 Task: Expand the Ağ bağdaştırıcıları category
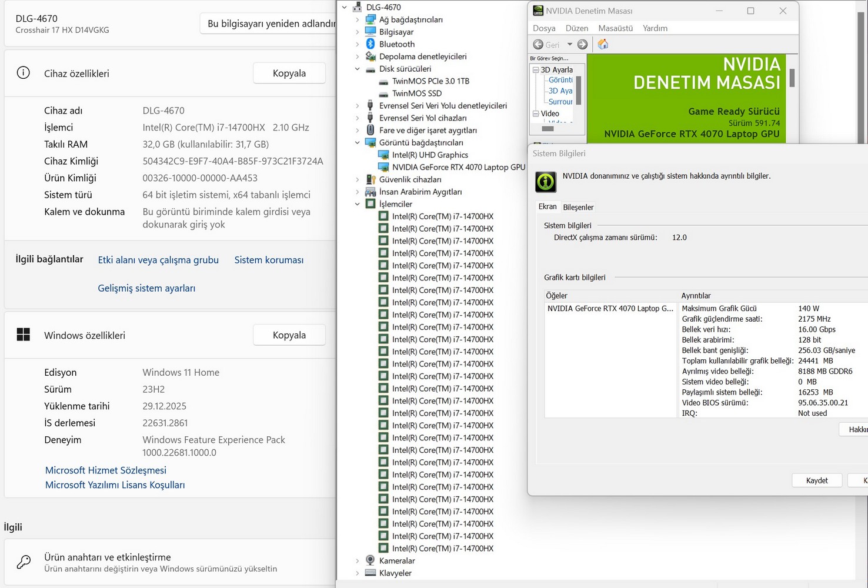point(358,19)
